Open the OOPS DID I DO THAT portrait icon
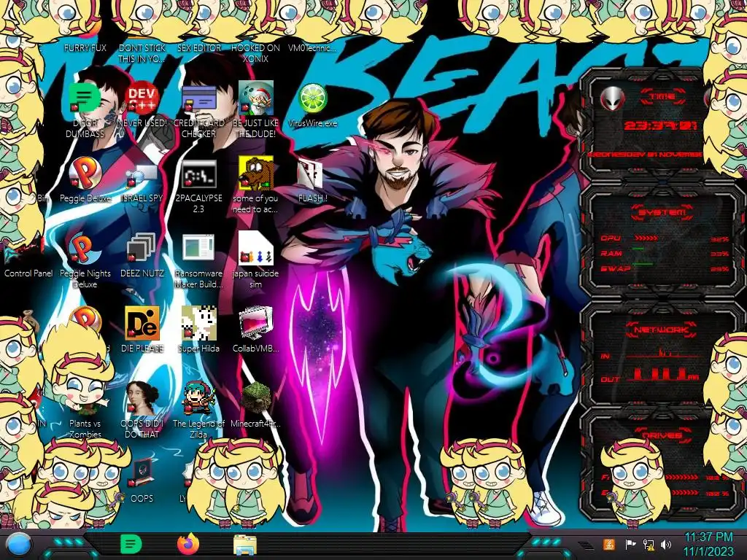Image resolution: width=747 pixels, height=560 pixels. pyautogui.click(x=142, y=398)
